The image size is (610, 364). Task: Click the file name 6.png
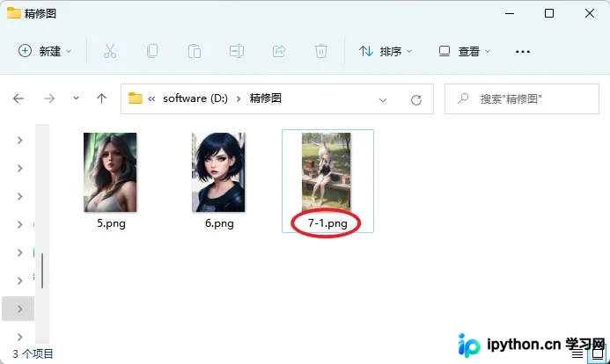[x=219, y=223]
